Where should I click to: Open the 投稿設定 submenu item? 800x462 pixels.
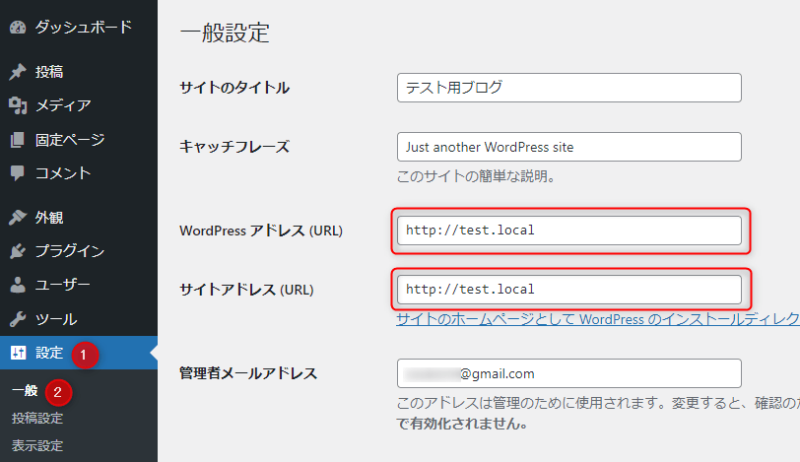[x=37, y=418]
